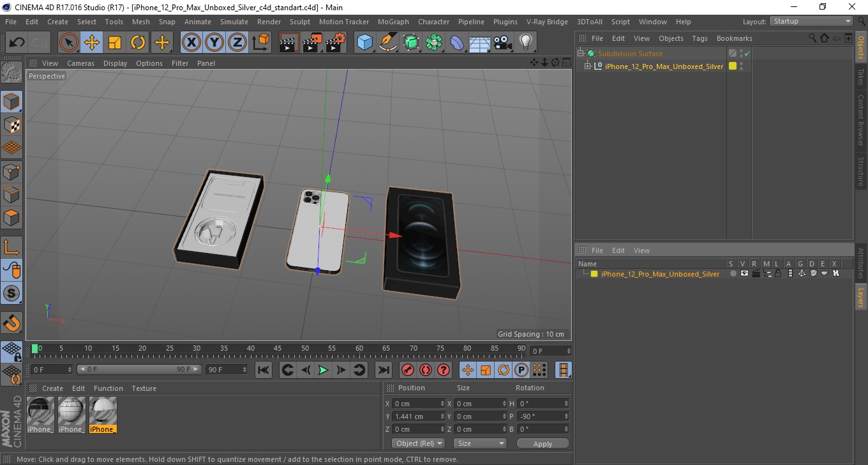Click the yellow layer swatch of iPhone object
Screen dimensions: 868x465
pos(733,66)
